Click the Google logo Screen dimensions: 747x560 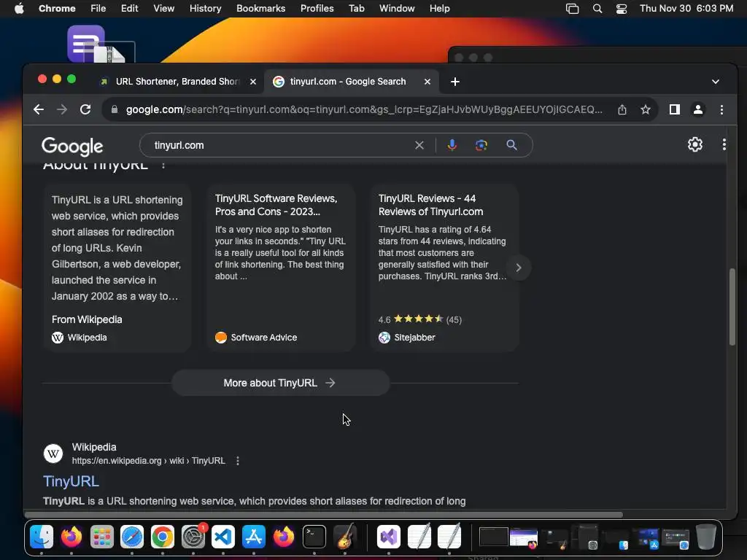pyautogui.click(x=72, y=146)
